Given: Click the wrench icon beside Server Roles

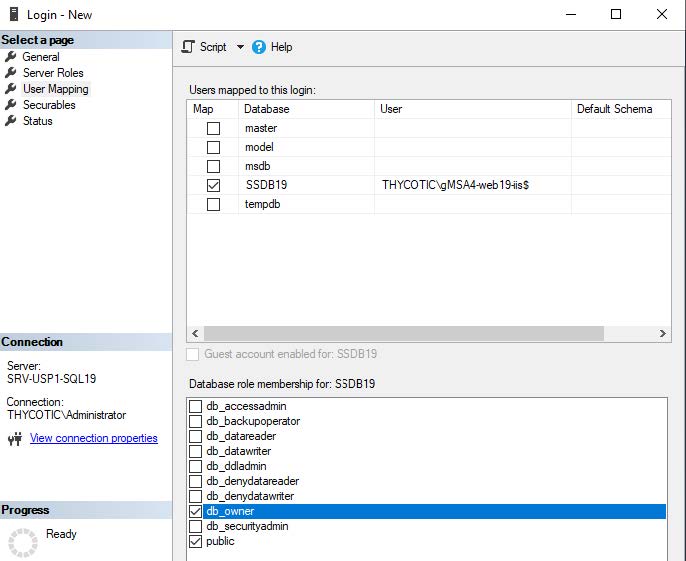Looking at the screenshot, I should click(11, 73).
